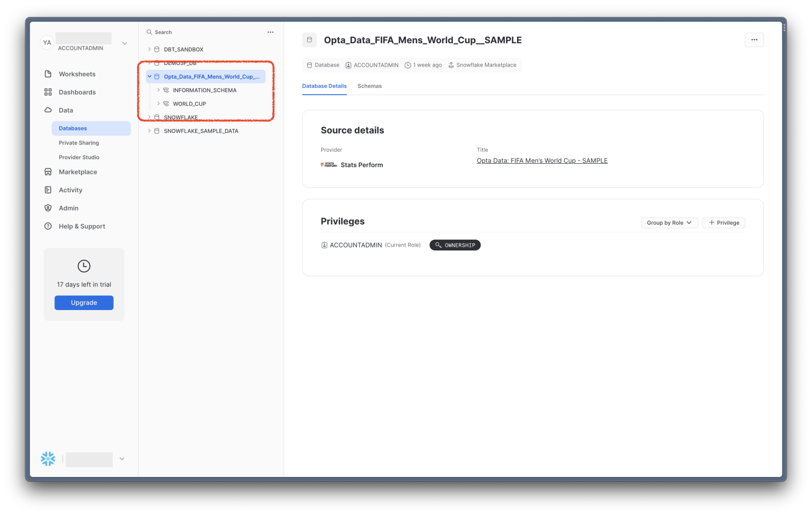
Task: Open the database three-dot options menu
Action: 754,40
